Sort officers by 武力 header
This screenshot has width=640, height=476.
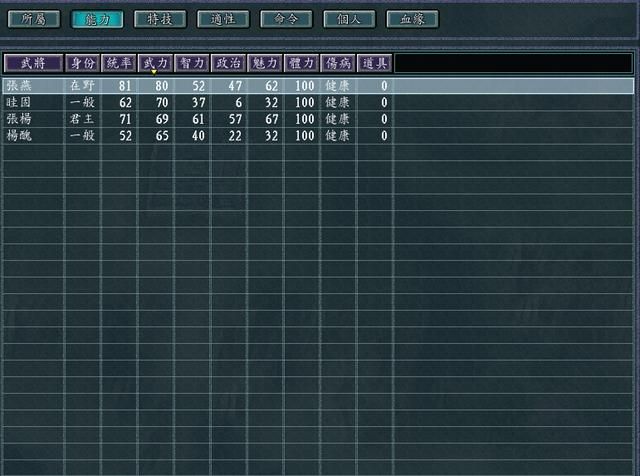(x=155, y=63)
